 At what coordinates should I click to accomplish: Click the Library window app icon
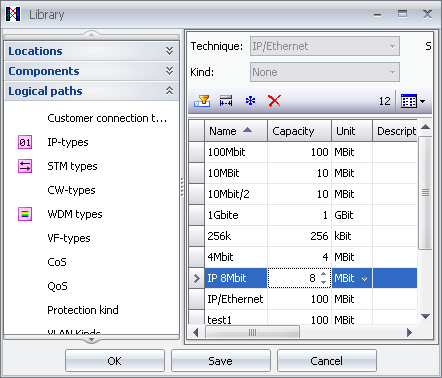pyautogui.click(x=13, y=14)
